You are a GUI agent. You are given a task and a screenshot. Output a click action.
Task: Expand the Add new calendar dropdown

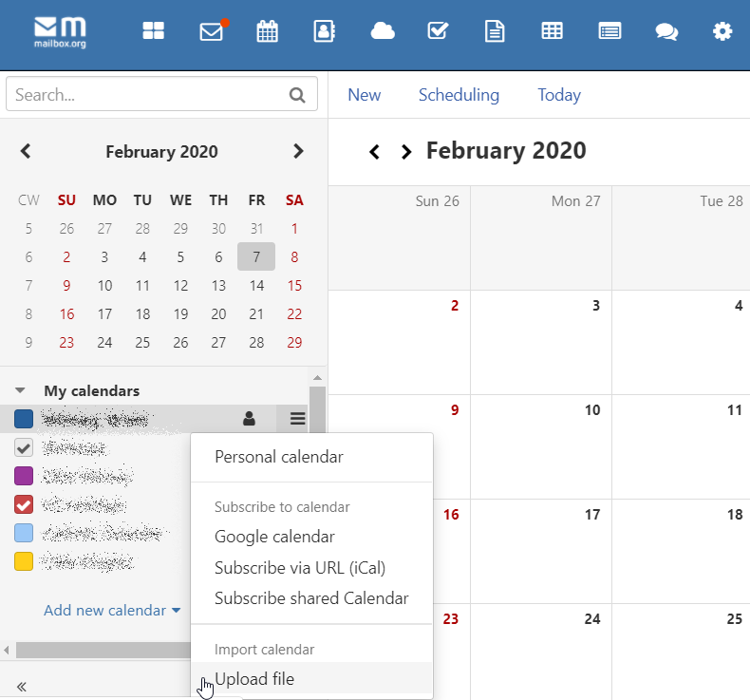tap(112, 611)
